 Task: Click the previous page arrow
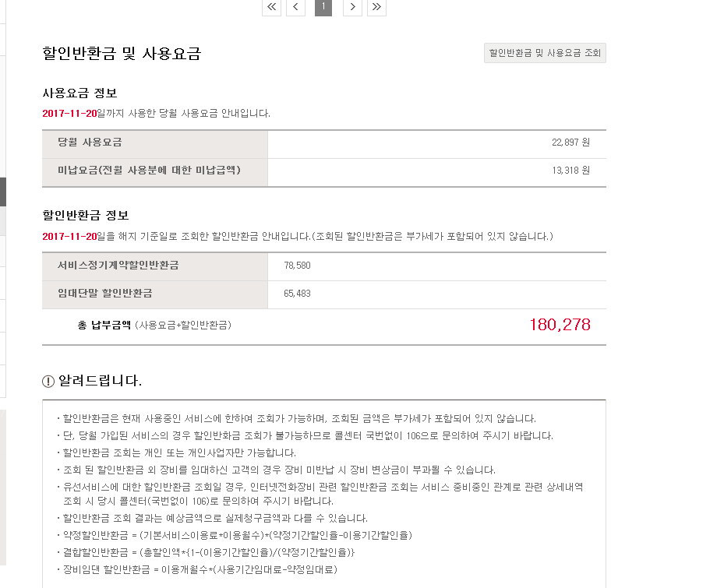point(295,7)
